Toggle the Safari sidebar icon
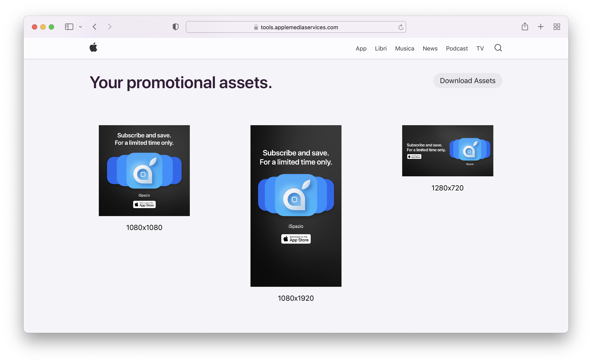The image size is (592, 364). click(x=69, y=27)
